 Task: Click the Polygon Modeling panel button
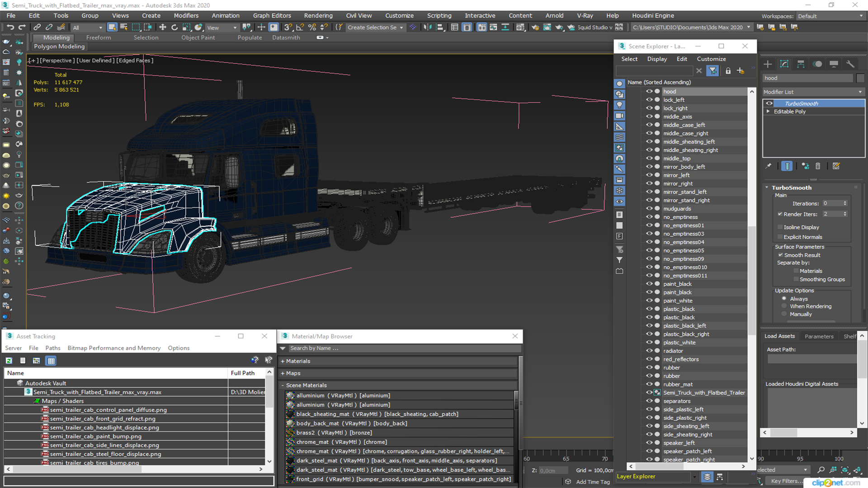tap(59, 46)
